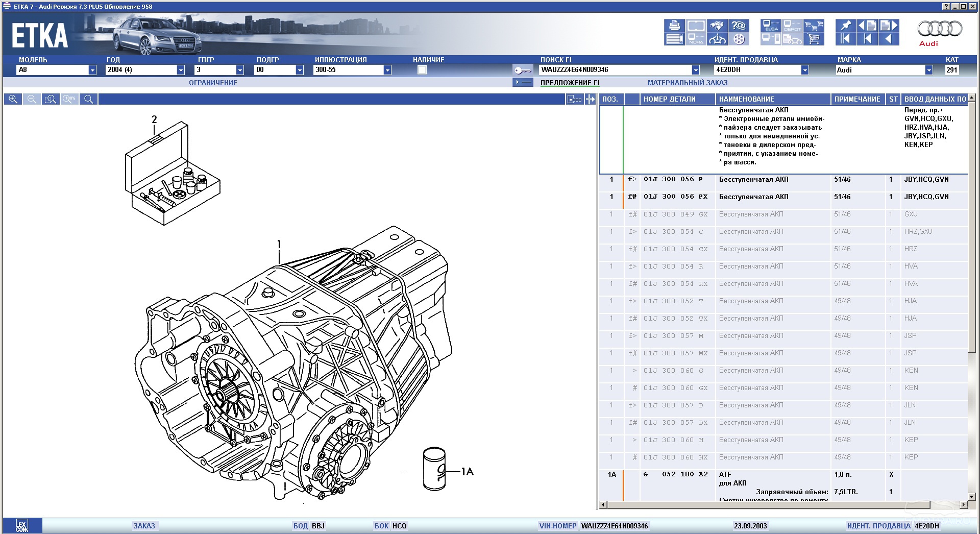Click the БОД label in status bar
This screenshot has width=980, height=534.
[x=301, y=526]
